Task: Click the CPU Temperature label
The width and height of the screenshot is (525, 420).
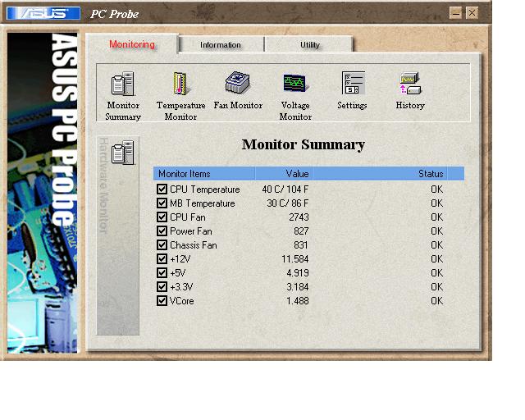Action: 204,189
